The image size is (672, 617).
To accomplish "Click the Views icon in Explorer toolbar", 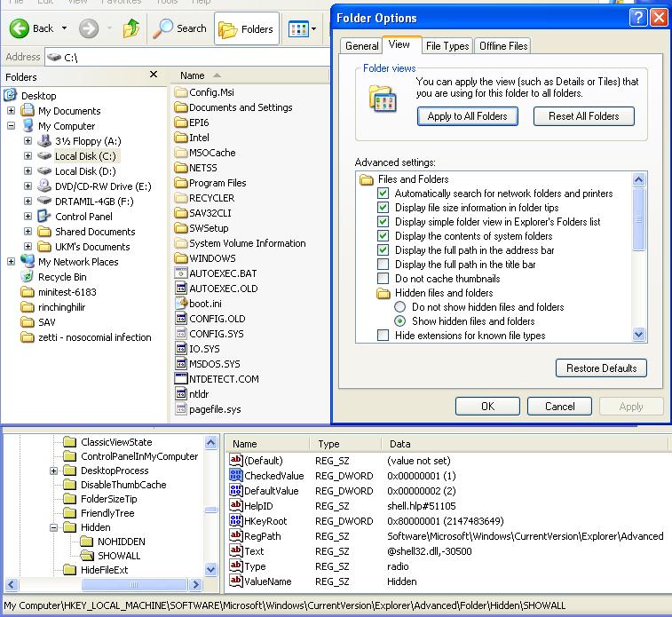I will [298, 29].
